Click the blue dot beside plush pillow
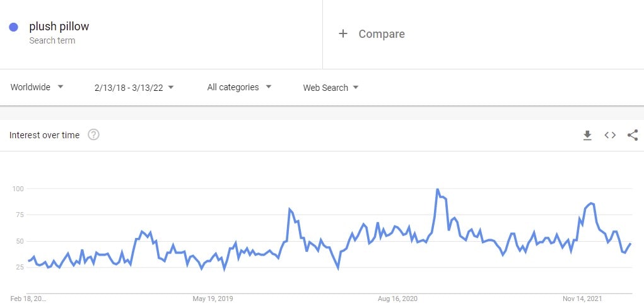 point(13,27)
